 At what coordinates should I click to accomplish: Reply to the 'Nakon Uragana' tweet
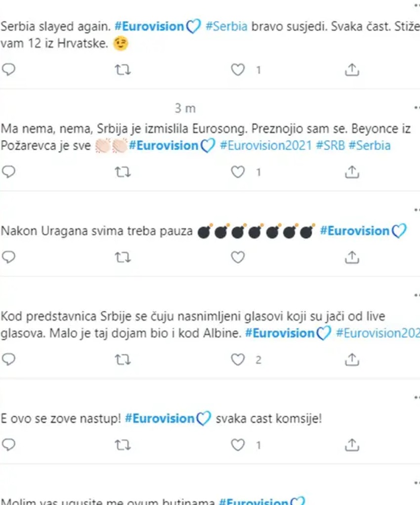(9, 257)
